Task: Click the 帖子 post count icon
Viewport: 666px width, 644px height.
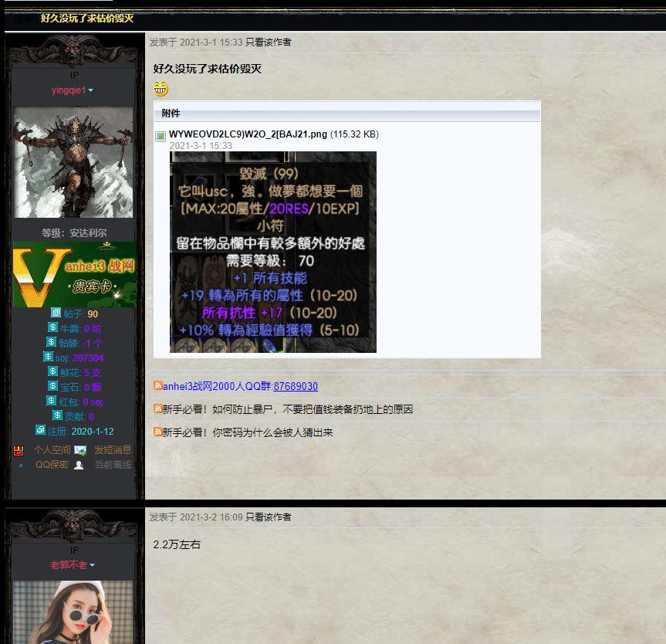Action: [x=56, y=313]
